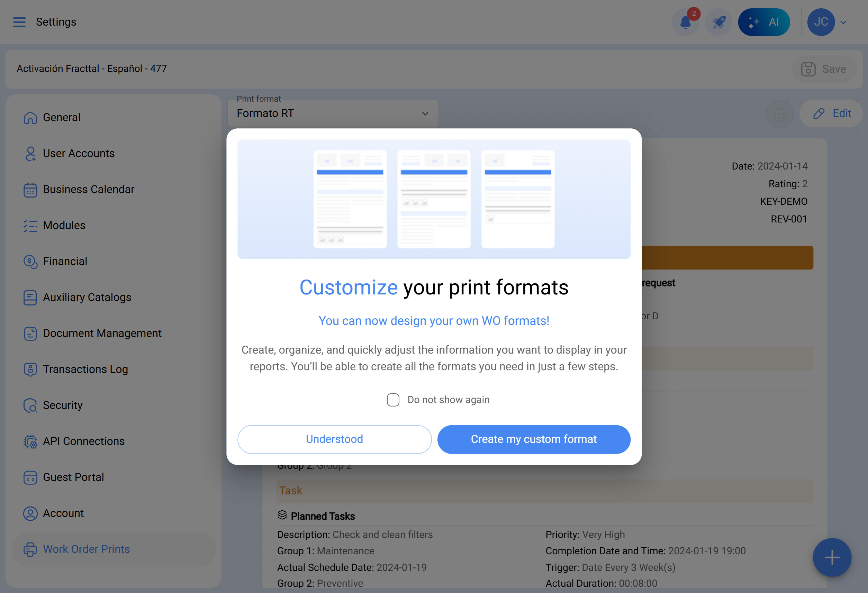
Task: Click the floating plus button
Action: [832, 557]
